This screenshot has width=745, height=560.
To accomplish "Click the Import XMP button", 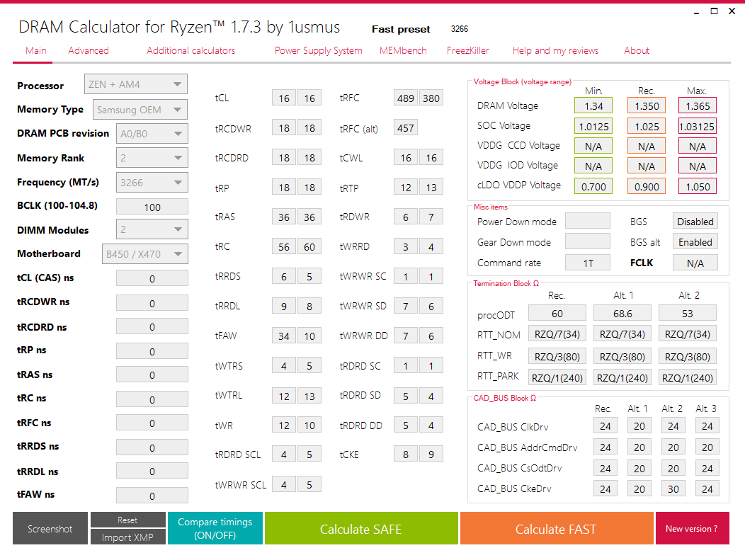I will (x=127, y=537).
